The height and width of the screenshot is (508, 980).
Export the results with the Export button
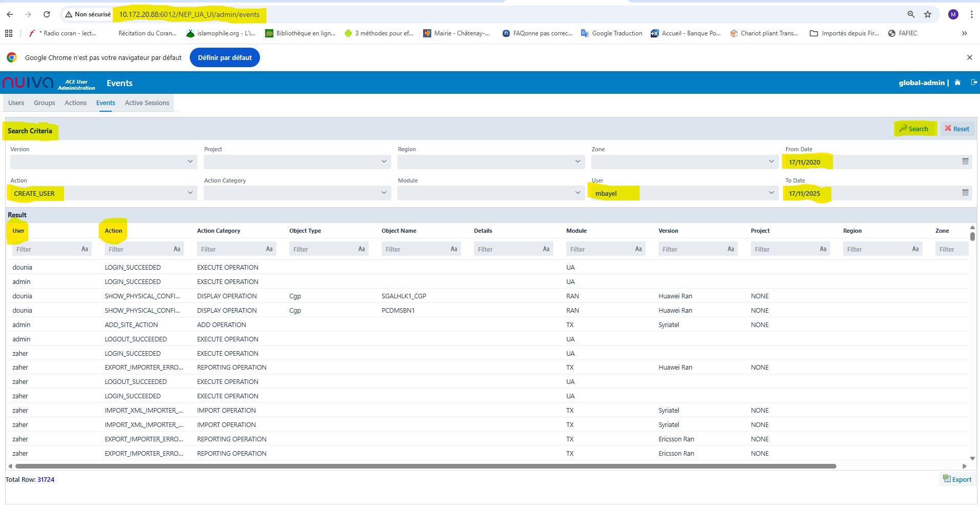(x=957, y=479)
